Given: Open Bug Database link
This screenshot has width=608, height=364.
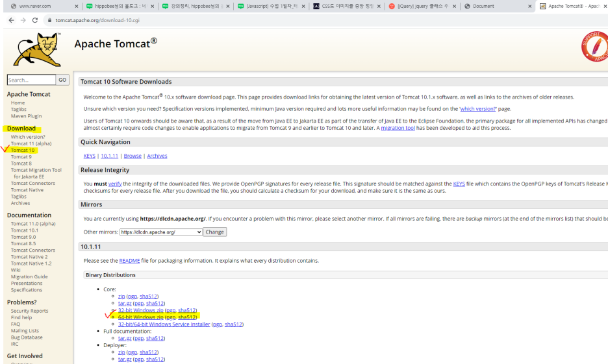Looking at the screenshot, I should [x=27, y=337].
